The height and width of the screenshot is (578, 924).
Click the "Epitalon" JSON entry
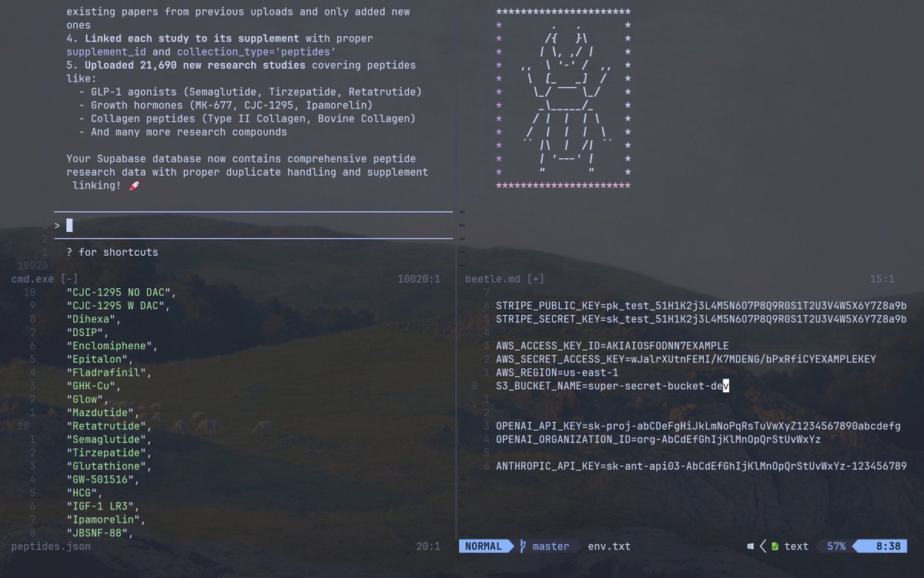point(100,359)
